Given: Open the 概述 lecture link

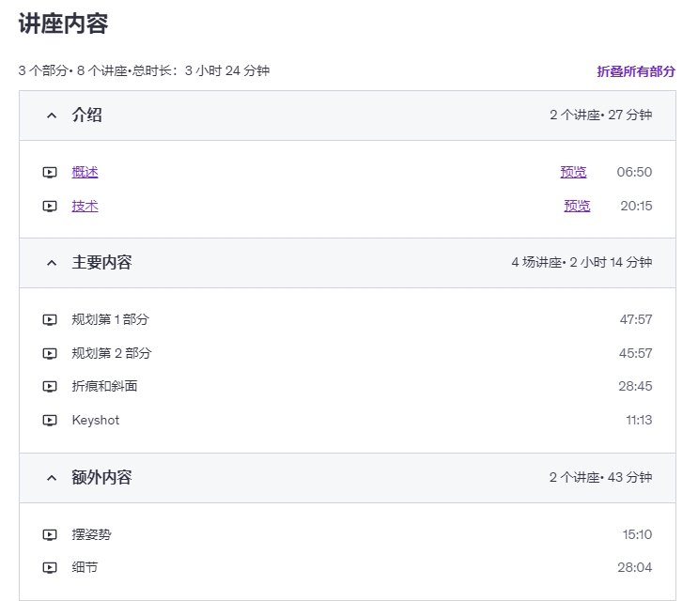Looking at the screenshot, I should click(x=85, y=172).
